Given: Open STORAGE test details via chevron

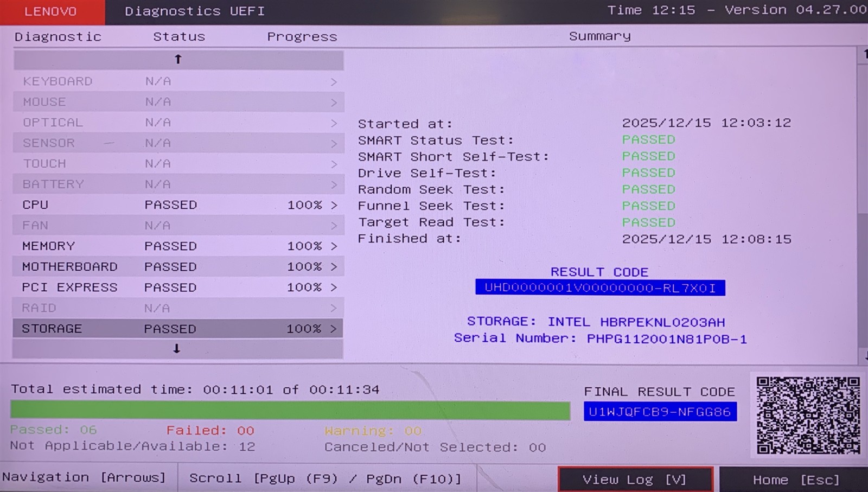Looking at the screenshot, I should (x=334, y=328).
